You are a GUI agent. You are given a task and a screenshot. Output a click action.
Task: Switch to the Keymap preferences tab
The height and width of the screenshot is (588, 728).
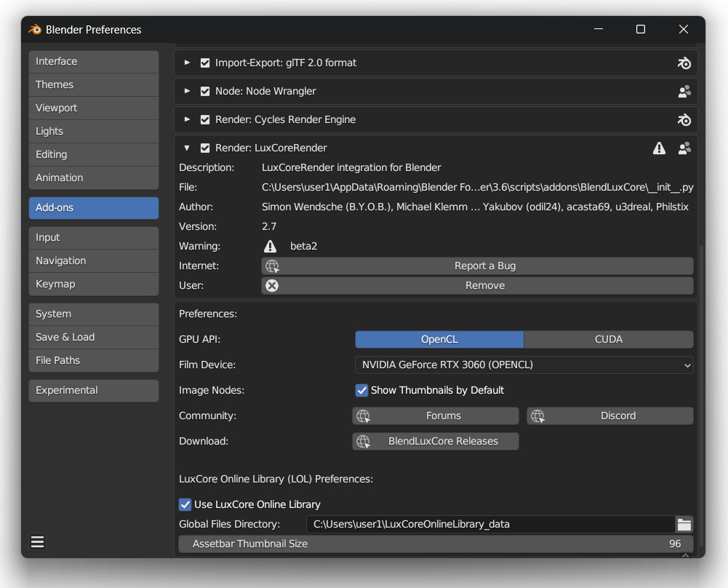[94, 284]
